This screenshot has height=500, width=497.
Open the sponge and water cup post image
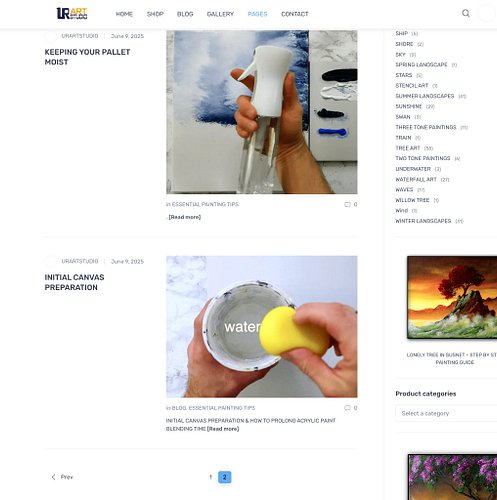point(262,327)
